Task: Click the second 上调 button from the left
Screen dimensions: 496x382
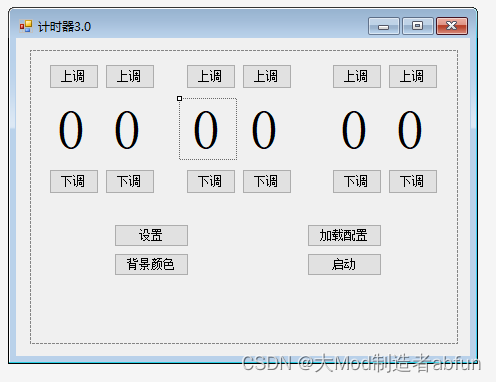Action: [130, 76]
